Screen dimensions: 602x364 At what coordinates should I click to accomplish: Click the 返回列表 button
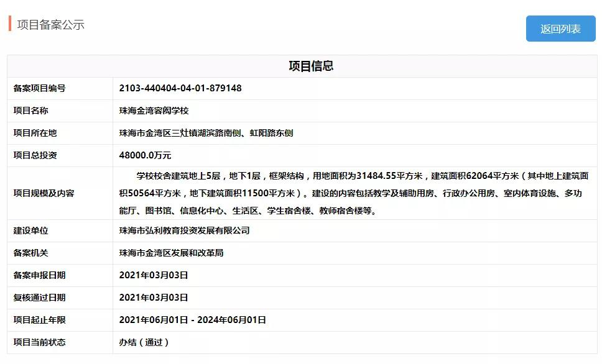pos(559,29)
